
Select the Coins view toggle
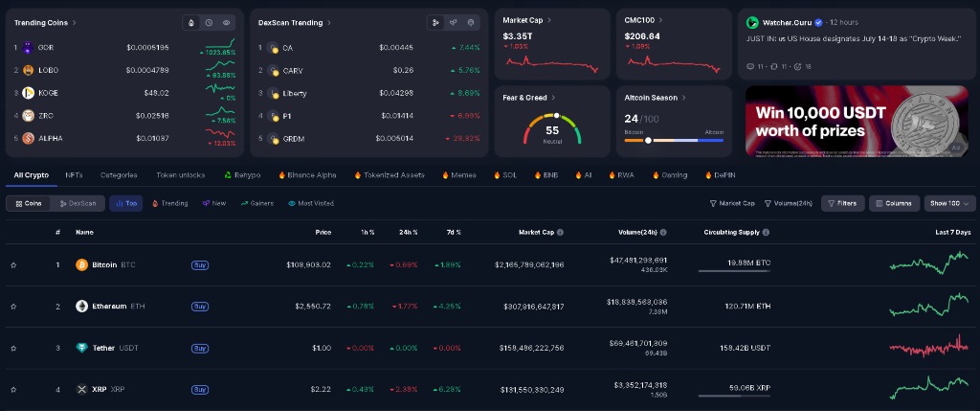tap(29, 203)
